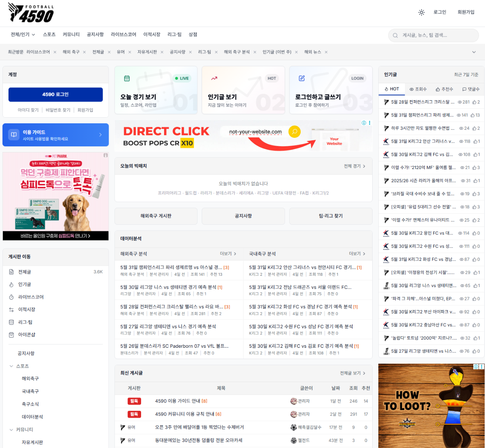This screenshot has height=448, width=485.
Task: Remove the 전체글 recent-visit tag
Action: (109, 52)
